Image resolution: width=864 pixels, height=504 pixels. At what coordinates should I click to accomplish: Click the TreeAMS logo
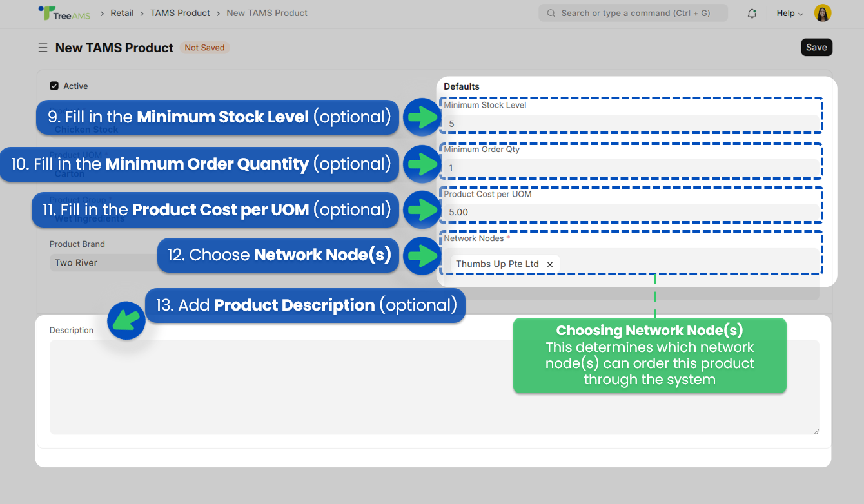pyautogui.click(x=64, y=13)
